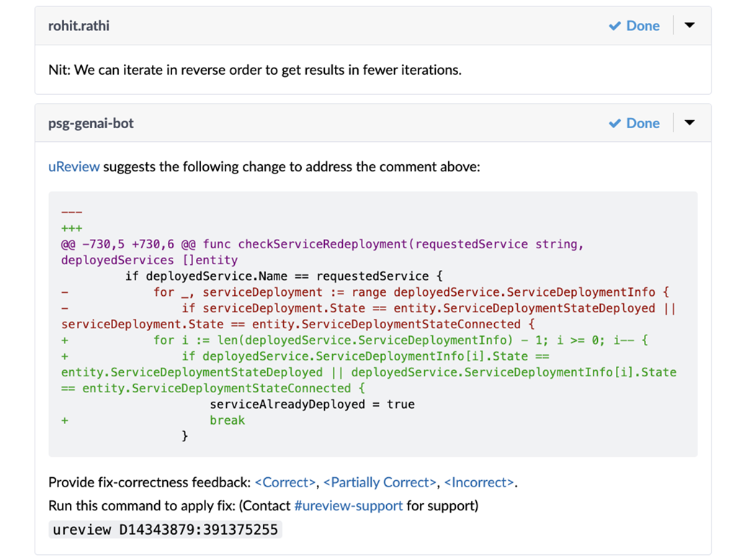Viewport: 747px width, 560px height.
Task: Follow the uReview link
Action: (x=73, y=166)
